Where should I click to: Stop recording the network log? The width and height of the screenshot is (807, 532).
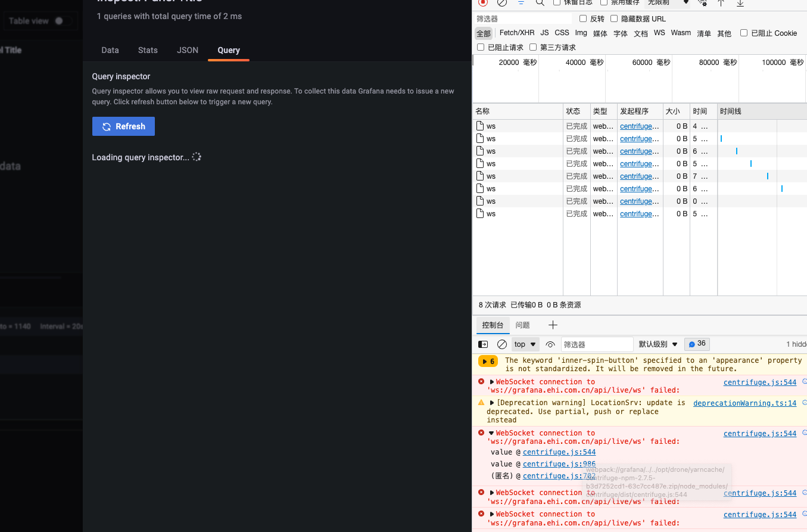482,3
